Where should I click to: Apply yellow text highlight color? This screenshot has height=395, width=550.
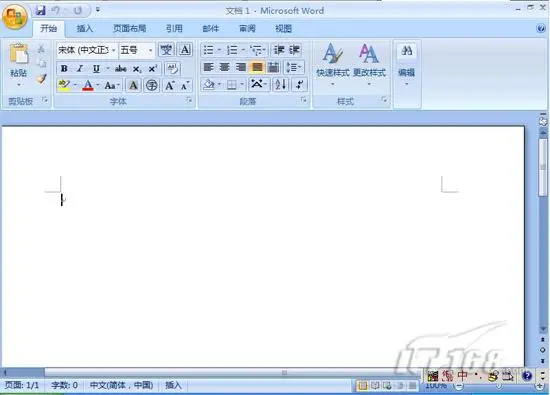pyautogui.click(x=64, y=85)
